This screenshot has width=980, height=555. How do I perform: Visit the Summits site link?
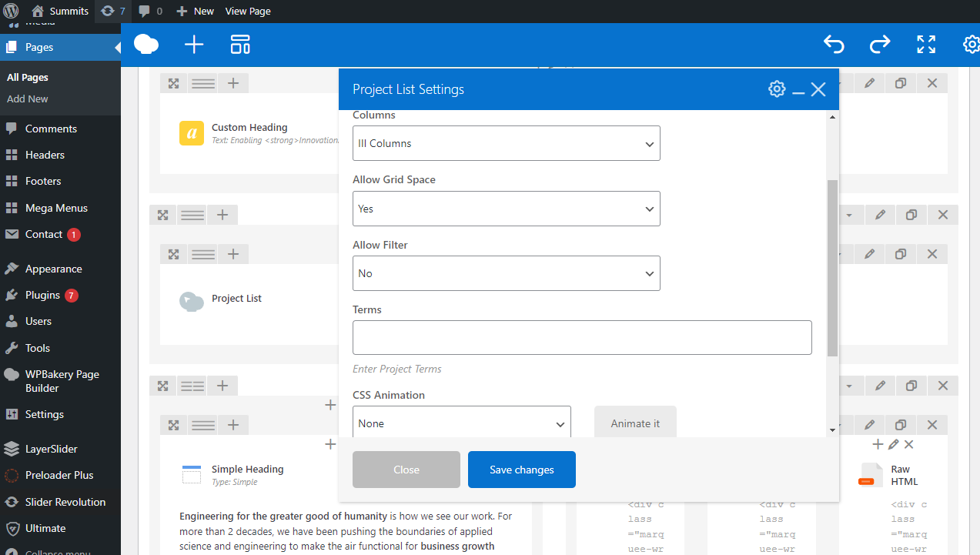click(x=60, y=11)
